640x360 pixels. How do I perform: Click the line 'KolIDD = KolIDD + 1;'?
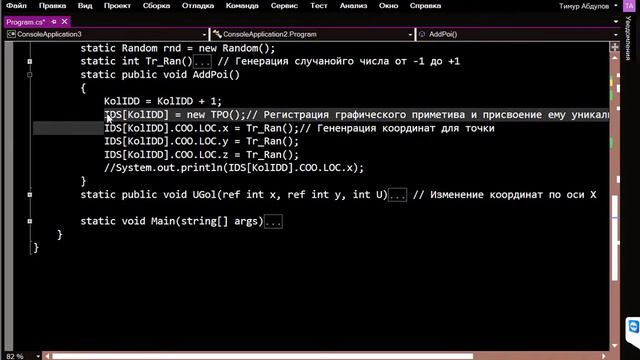pyautogui.click(x=162, y=101)
